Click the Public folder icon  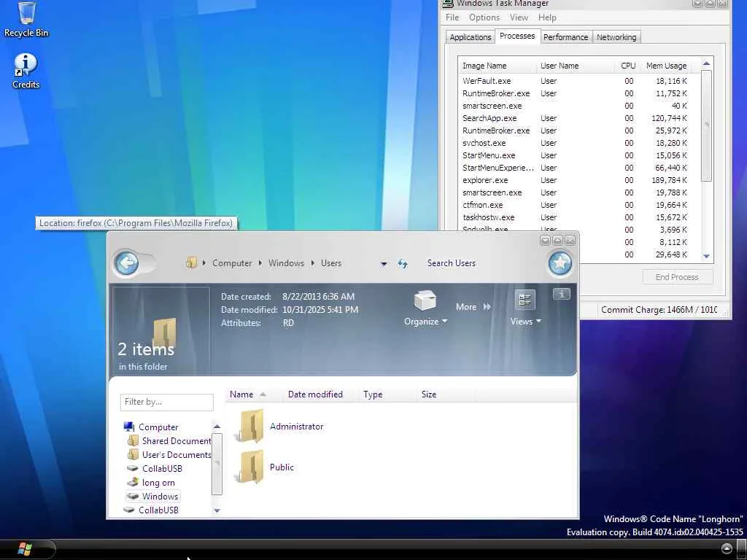coord(250,467)
